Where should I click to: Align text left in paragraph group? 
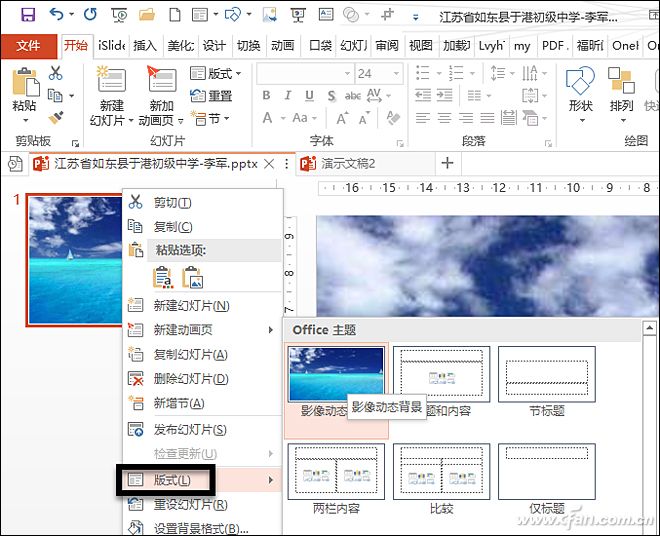[423, 118]
